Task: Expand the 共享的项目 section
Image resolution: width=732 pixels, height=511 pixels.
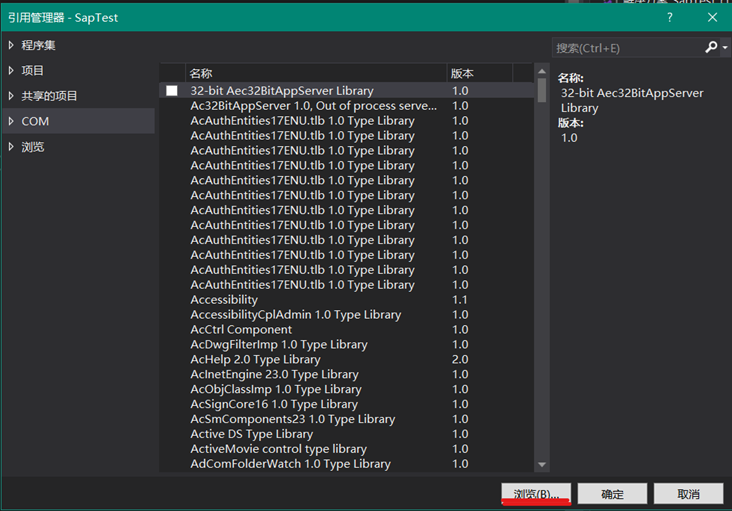Action: [11, 96]
